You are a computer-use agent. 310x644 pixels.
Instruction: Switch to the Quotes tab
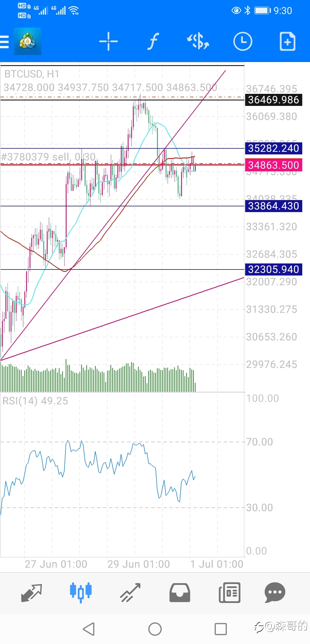click(x=32, y=593)
